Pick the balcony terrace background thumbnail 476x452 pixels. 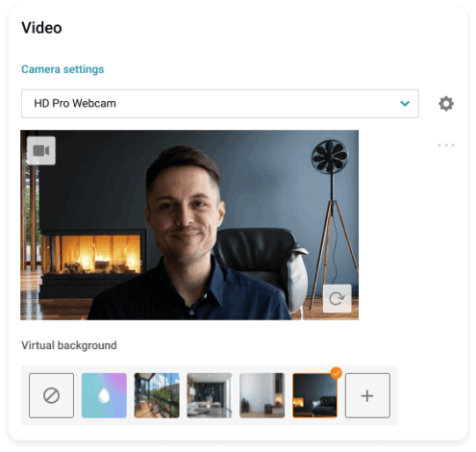click(x=157, y=395)
